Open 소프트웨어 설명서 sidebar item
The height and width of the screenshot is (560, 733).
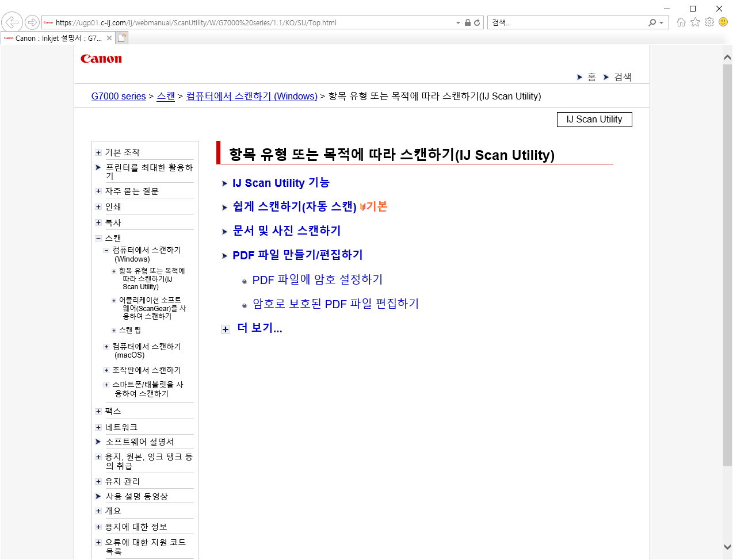click(140, 442)
